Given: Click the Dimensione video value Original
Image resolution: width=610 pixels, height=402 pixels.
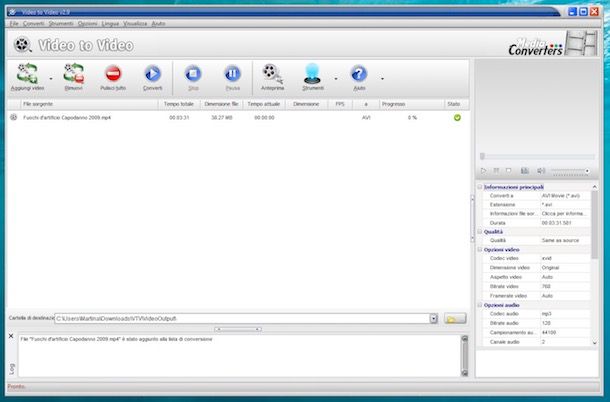Looking at the screenshot, I should click(550, 268).
